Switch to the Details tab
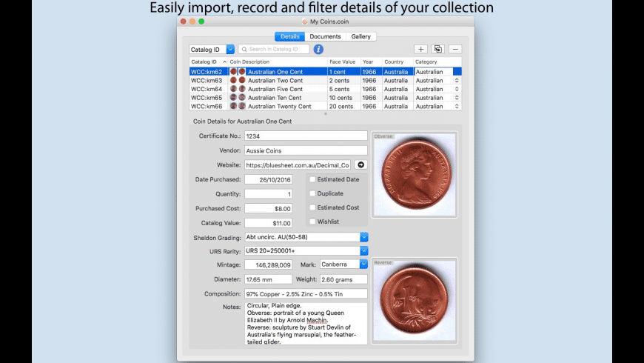Viewport: 644px width, 363px height. pyautogui.click(x=290, y=36)
